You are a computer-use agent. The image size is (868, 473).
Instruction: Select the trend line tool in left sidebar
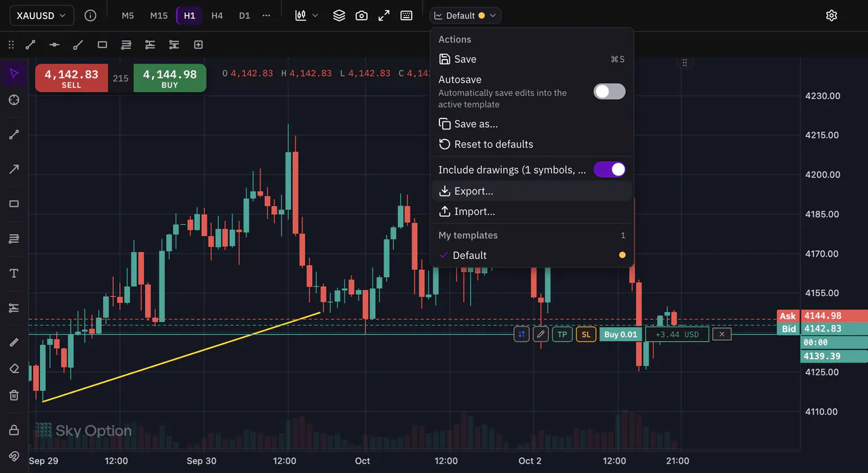pyautogui.click(x=14, y=134)
